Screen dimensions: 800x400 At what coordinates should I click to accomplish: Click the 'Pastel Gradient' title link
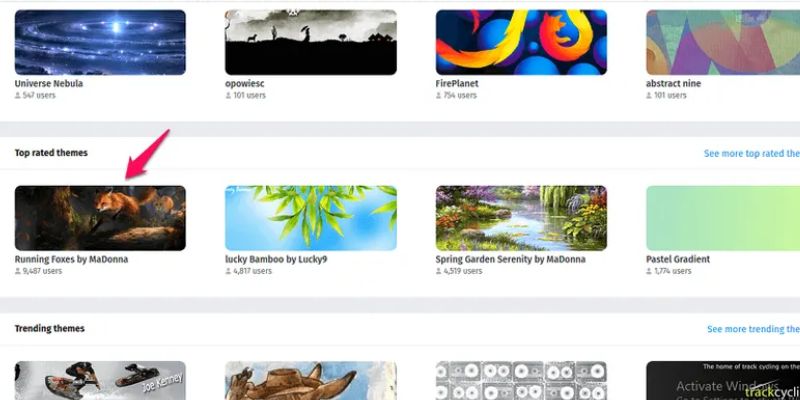coord(678,259)
